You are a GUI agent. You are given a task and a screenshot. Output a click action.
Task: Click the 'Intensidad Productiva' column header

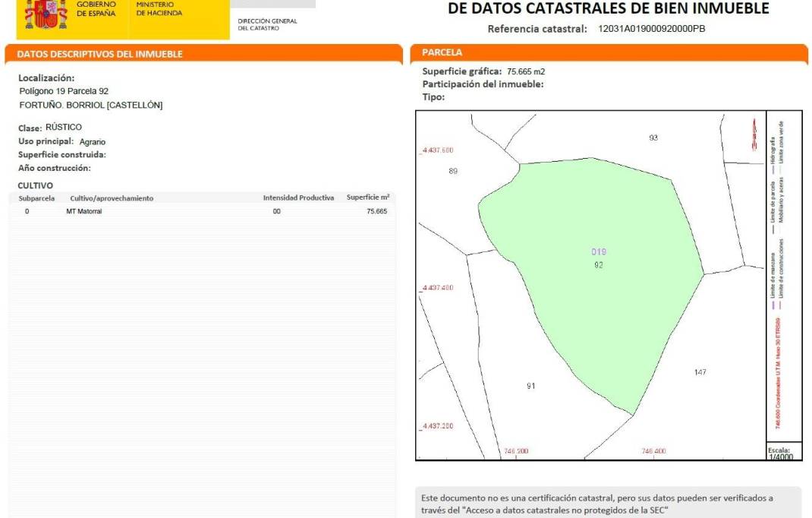tap(298, 197)
